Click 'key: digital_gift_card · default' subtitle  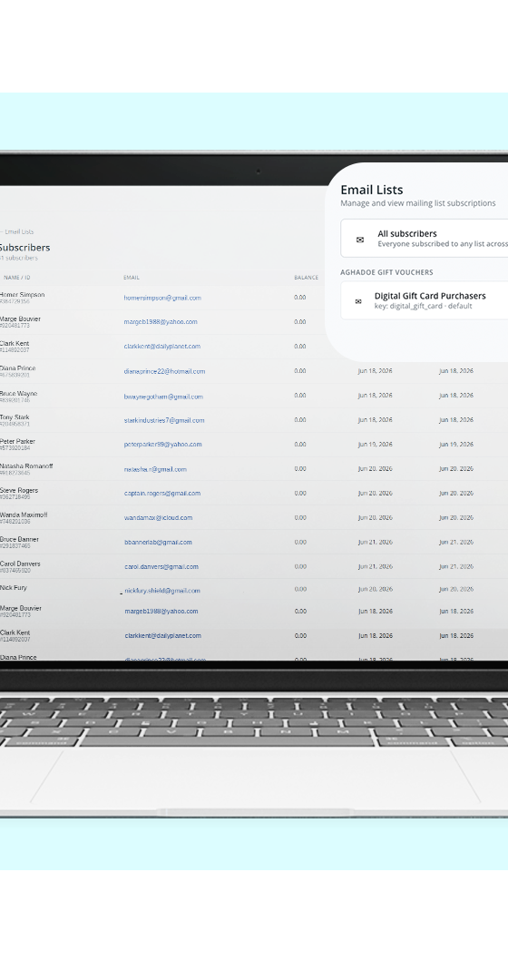(423, 307)
